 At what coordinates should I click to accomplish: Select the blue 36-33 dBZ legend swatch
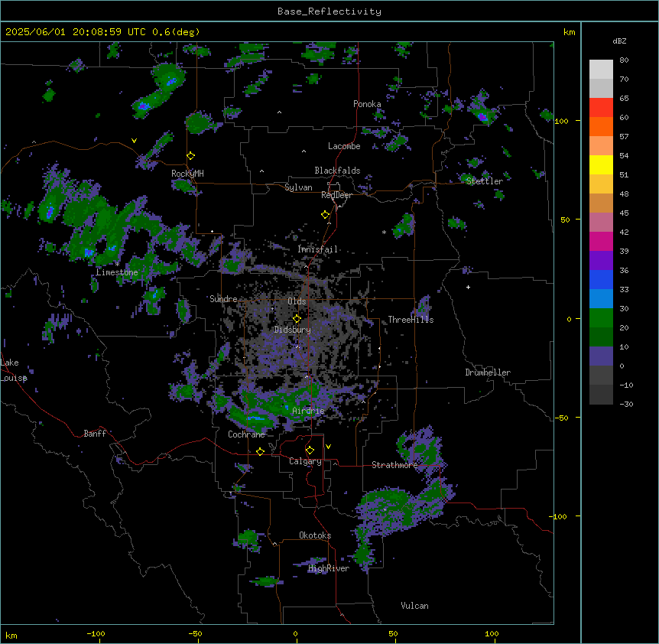[x=601, y=280]
